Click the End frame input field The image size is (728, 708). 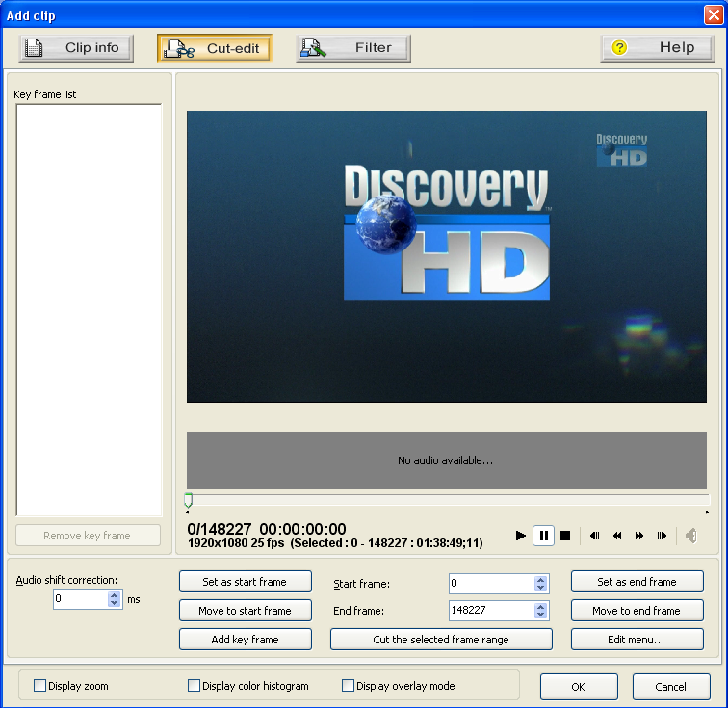pyautogui.click(x=492, y=611)
